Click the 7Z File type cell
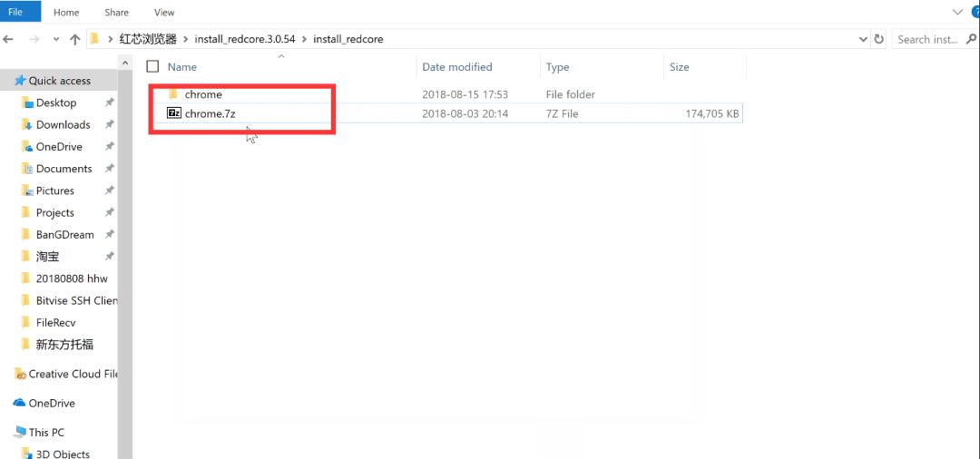Viewport: 980px width, 459px height. [562, 114]
